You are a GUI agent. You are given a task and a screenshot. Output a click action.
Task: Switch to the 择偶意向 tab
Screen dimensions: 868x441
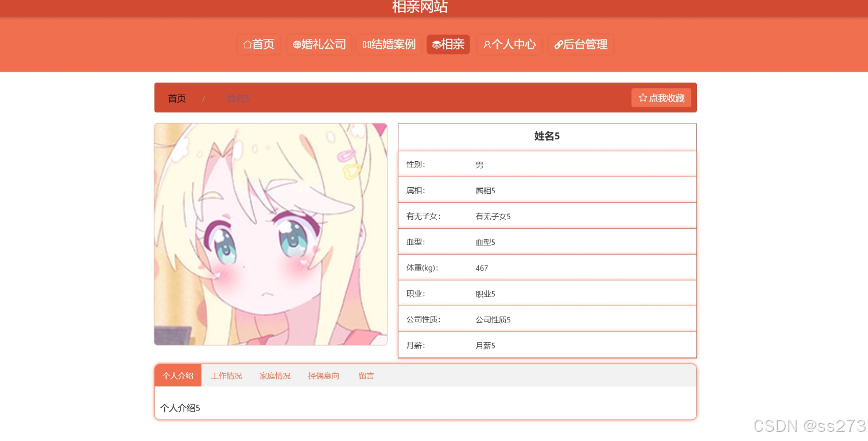point(324,376)
